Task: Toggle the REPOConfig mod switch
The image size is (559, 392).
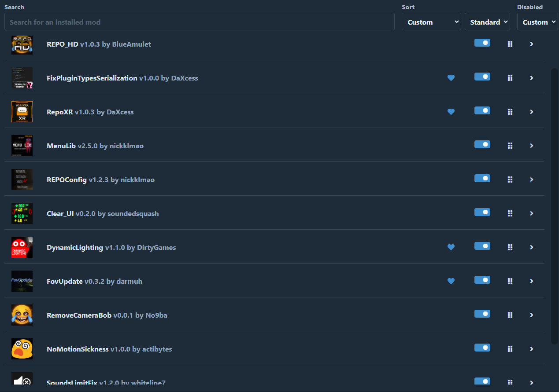Action: (x=482, y=178)
